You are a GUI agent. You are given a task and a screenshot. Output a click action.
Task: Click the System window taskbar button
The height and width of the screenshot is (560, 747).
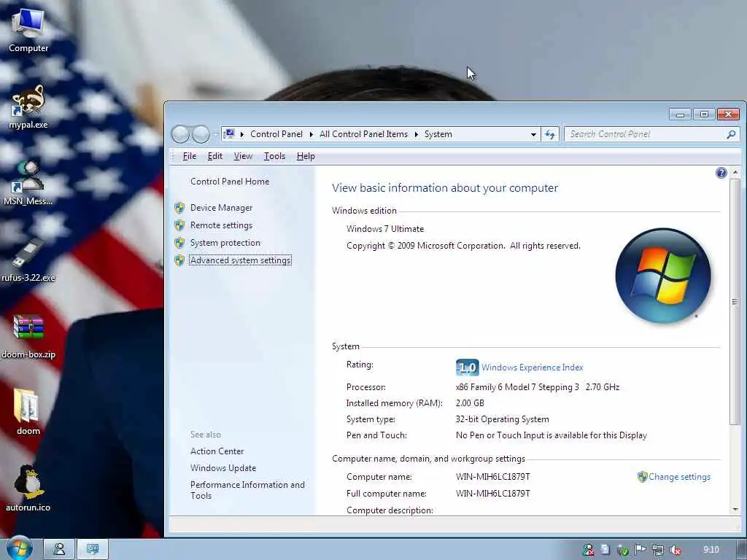(x=93, y=550)
